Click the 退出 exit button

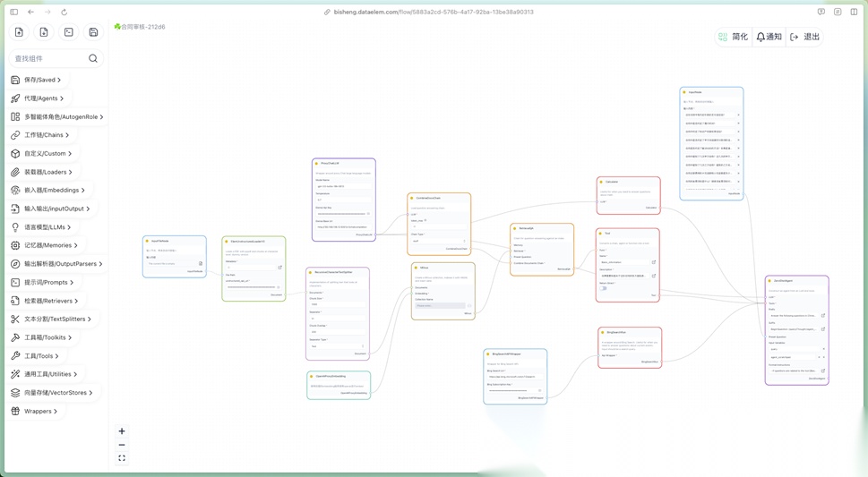click(x=804, y=37)
